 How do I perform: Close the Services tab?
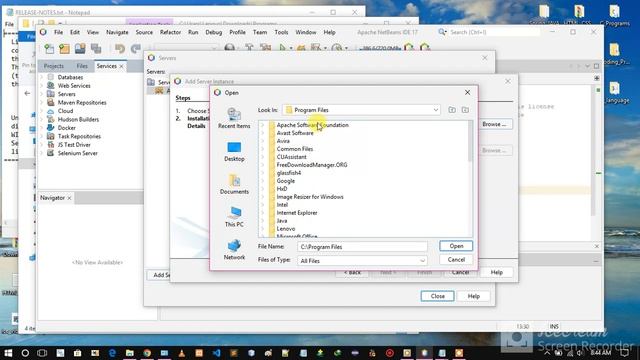[x=121, y=66]
